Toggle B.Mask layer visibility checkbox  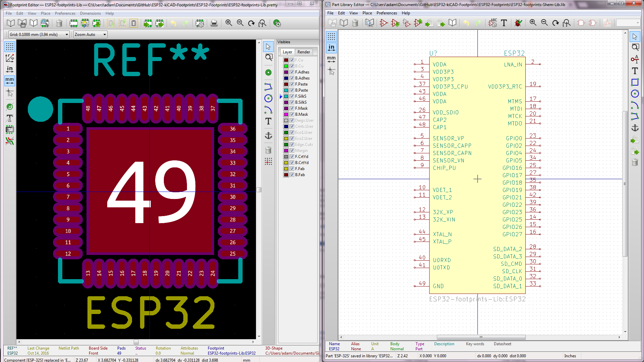[x=292, y=114]
